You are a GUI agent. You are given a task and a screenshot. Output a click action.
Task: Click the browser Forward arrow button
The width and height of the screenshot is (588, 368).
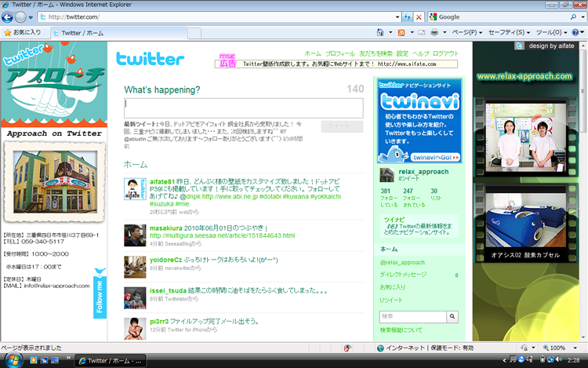pyautogui.click(x=20, y=17)
